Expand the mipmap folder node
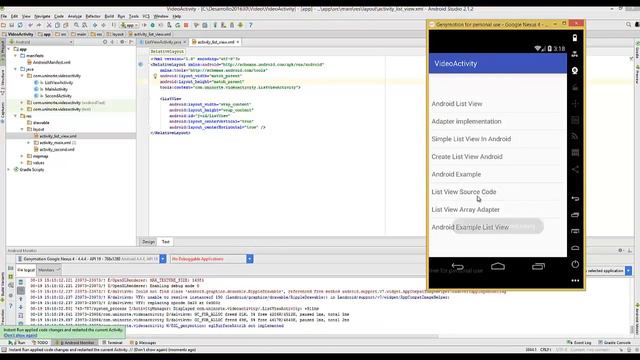 pos(22,156)
